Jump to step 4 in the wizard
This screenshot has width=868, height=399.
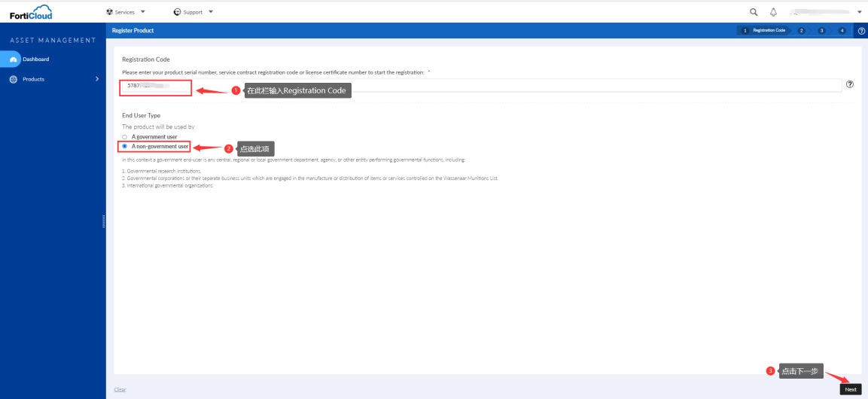tap(842, 31)
